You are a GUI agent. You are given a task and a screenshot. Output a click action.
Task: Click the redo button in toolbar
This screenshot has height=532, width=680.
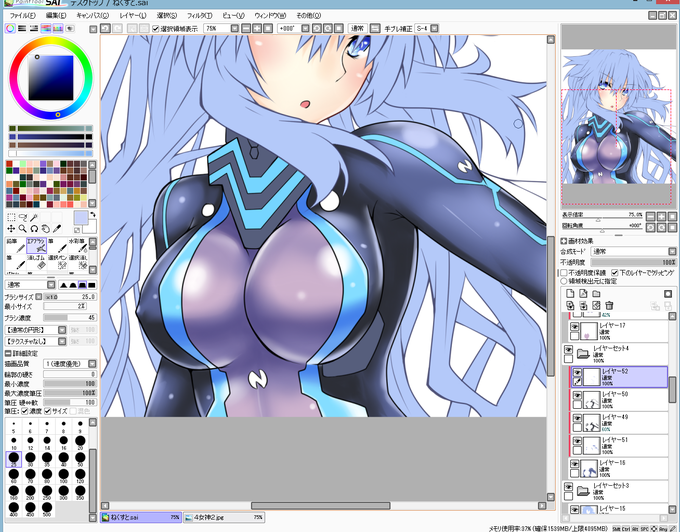coord(117,29)
